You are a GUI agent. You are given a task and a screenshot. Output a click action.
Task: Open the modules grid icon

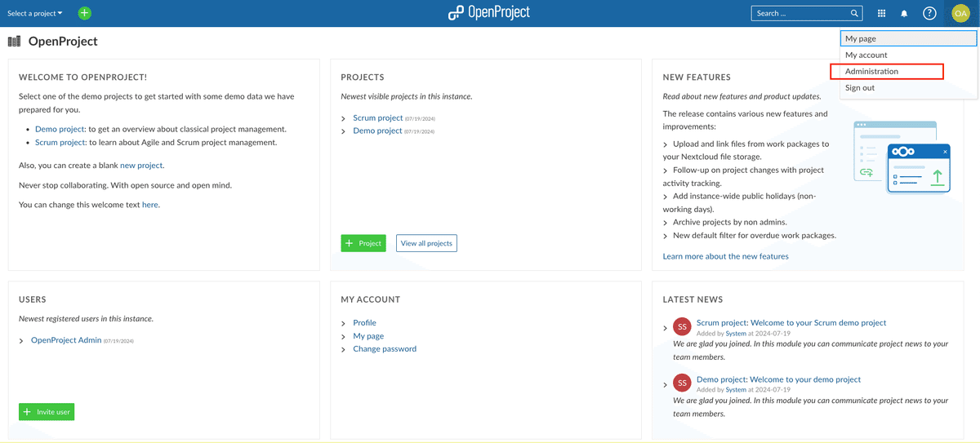click(x=882, y=13)
